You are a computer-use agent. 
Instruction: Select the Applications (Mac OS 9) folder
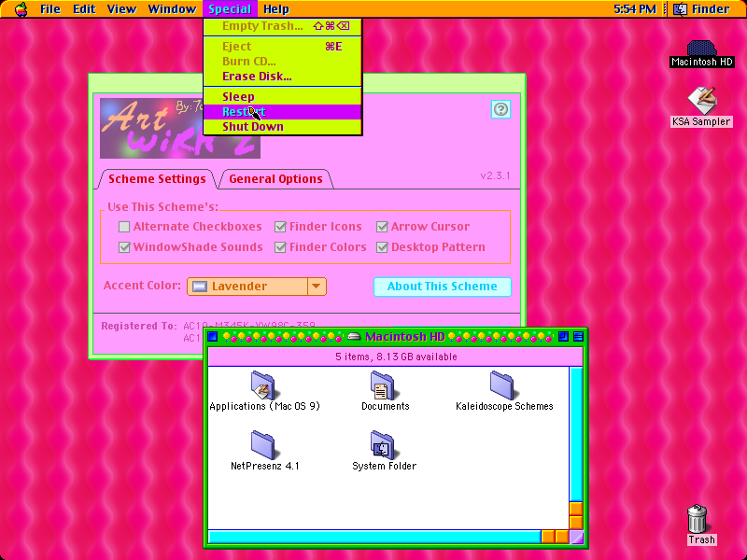coord(263,385)
